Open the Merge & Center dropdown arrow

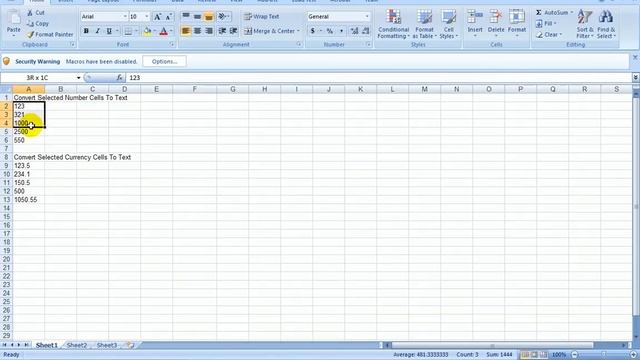298,31
